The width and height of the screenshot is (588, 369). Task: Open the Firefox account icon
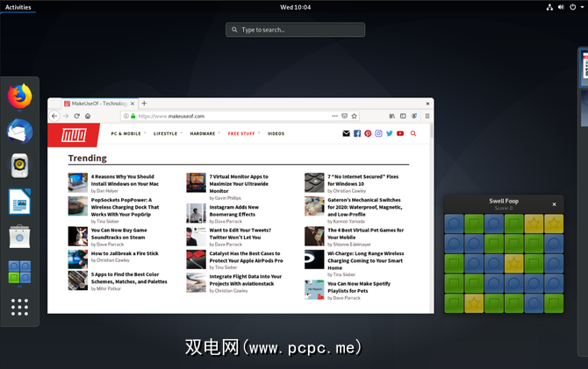(414, 116)
